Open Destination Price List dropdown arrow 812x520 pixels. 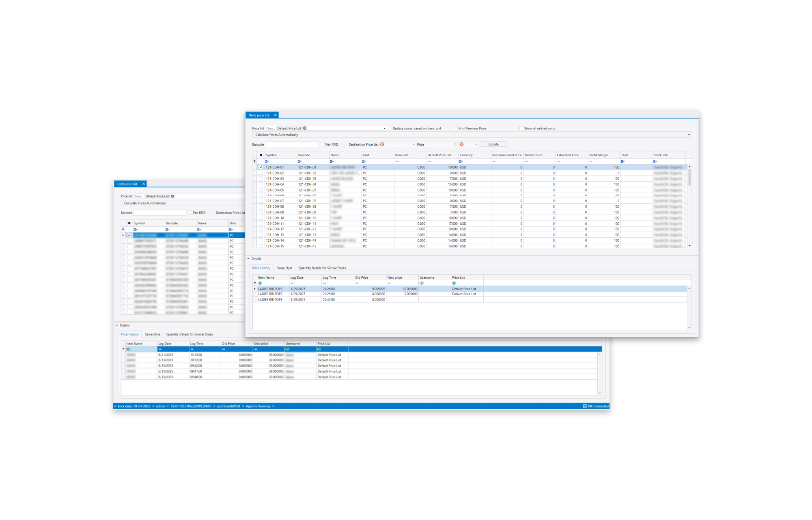(x=414, y=144)
